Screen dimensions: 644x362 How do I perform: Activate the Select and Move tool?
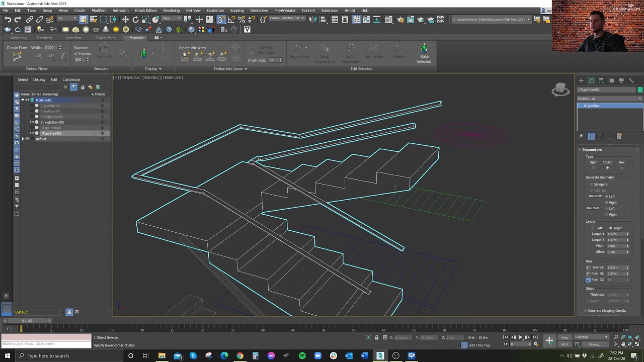tap(125, 20)
